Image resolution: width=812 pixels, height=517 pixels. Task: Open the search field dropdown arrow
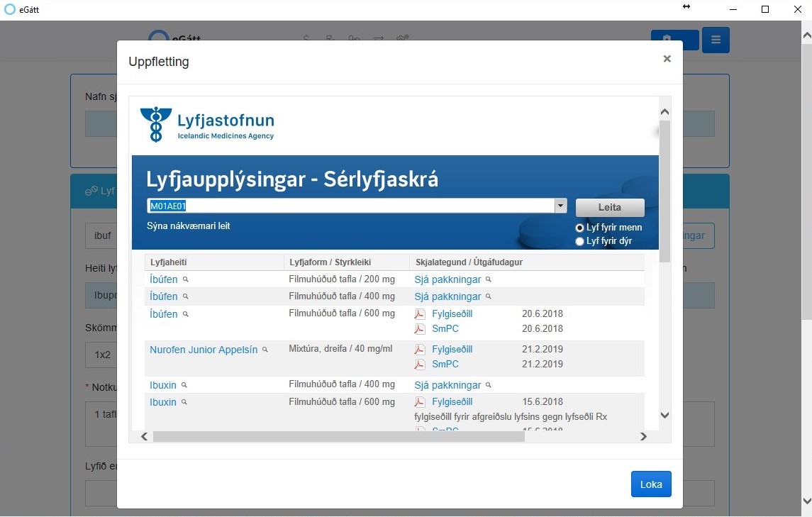560,206
